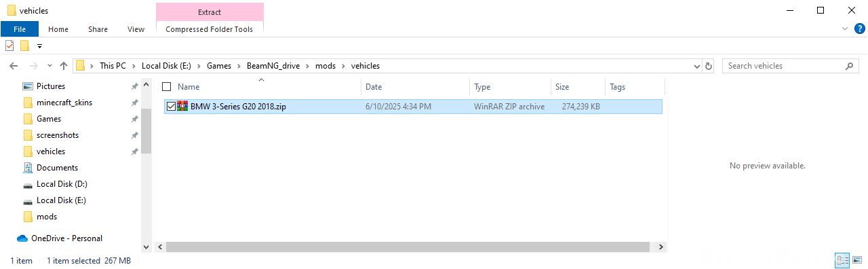Click navigation pane scrollbar down arrow
The width and height of the screenshot is (868, 269).
pos(146,247)
